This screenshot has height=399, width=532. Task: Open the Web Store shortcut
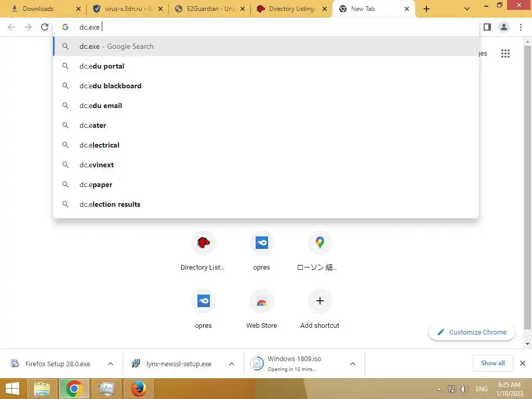pyautogui.click(x=262, y=310)
